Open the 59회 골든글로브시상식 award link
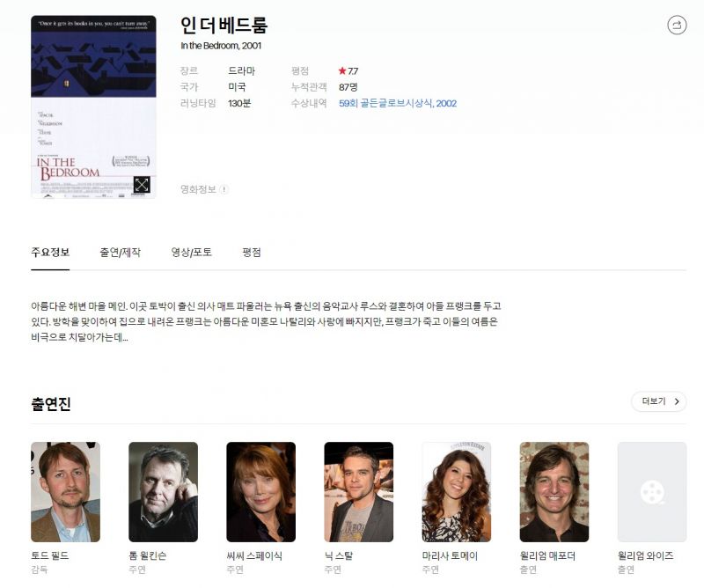This screenshot has width=704, height=588. tap(397, 103)
